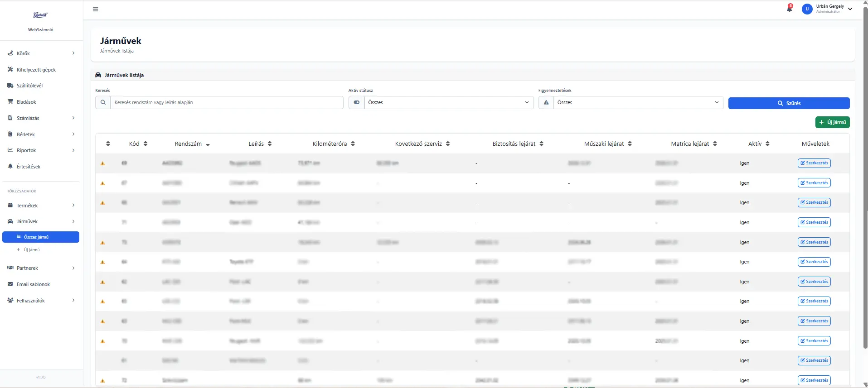868x388 pixels.
Task: Click the car icon in Járművek listája header
Action: (98, 75)
